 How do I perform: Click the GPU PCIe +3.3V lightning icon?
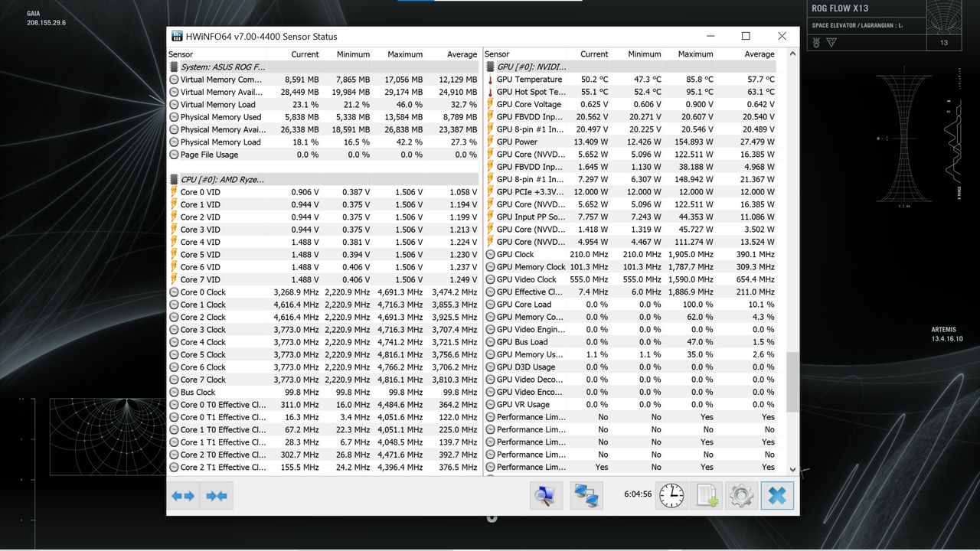coord(491,192)
